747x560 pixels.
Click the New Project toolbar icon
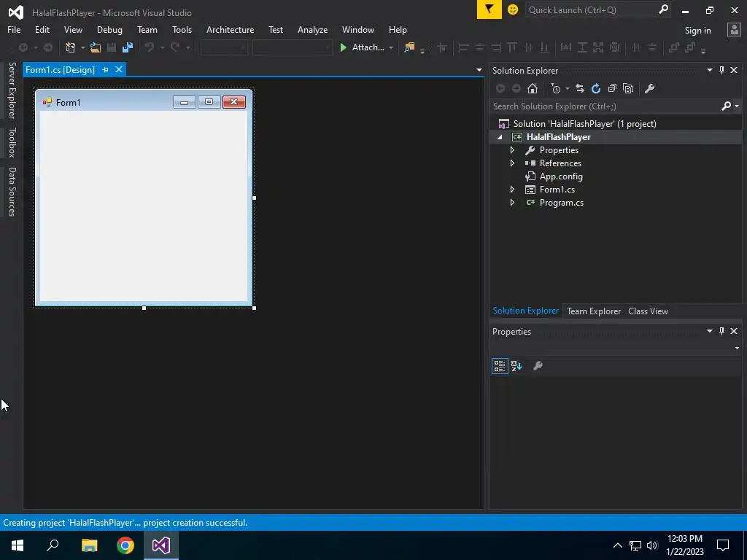tap(71, 47)
